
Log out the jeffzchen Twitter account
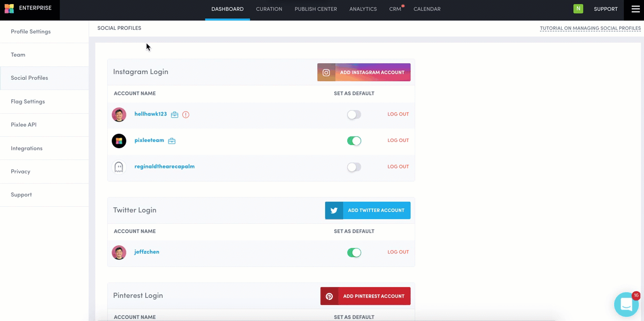click(398, 252)
